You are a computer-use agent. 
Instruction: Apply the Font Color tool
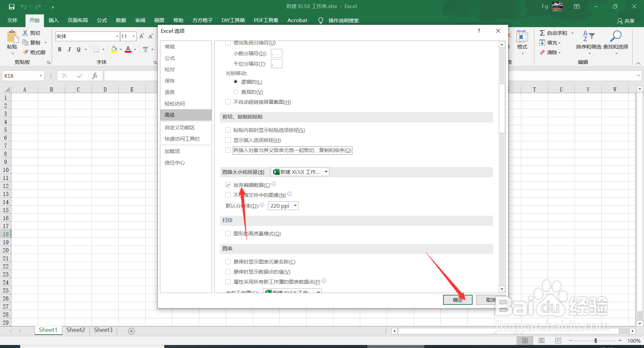[128, 49]
